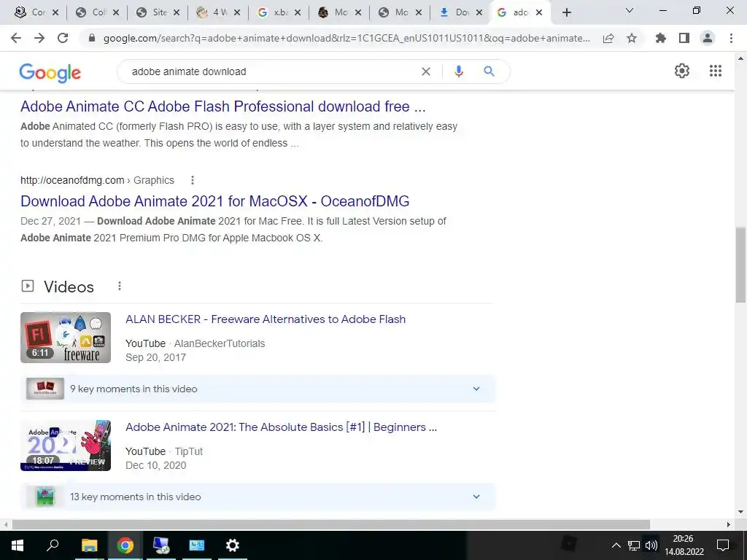Expand 13 key moments in this video

click(258, 497)
